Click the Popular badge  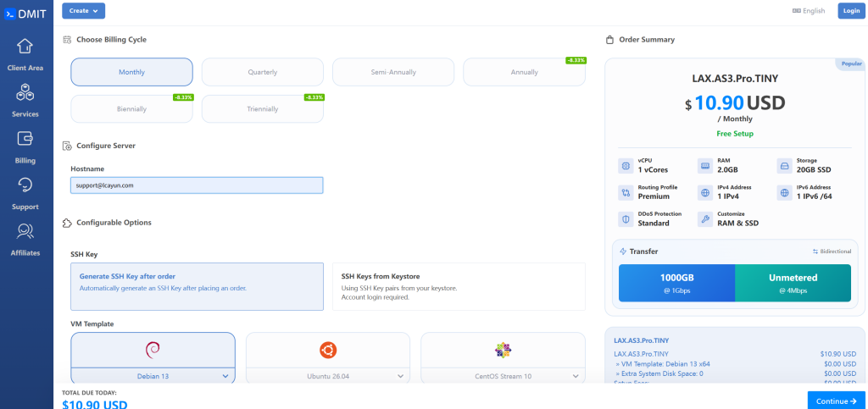point(851,64)
